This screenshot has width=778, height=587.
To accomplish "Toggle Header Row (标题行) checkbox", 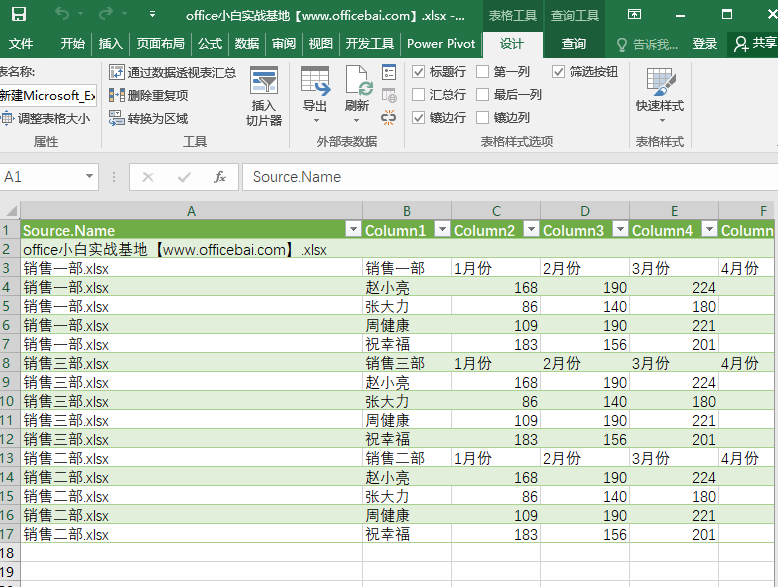I will [x=418, y=72].
